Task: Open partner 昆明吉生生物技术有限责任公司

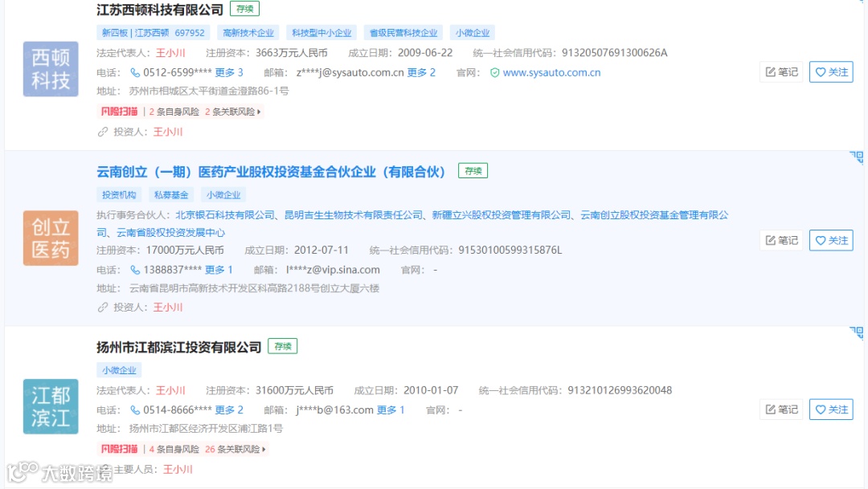Action: coord(353,215)
